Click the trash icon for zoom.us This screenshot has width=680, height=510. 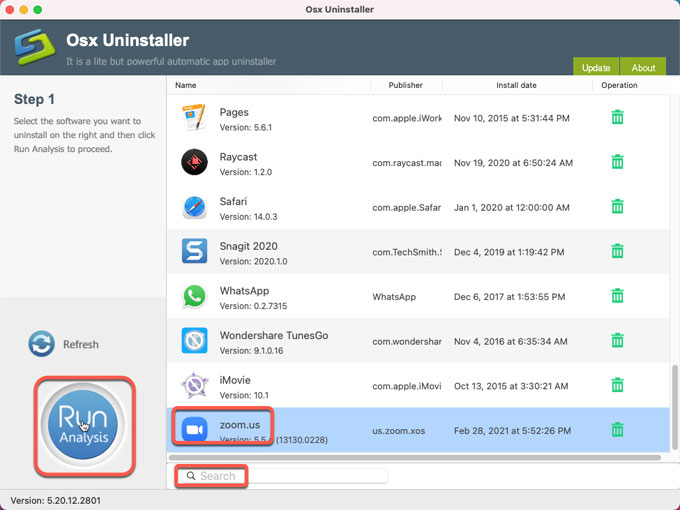[617, 430]
